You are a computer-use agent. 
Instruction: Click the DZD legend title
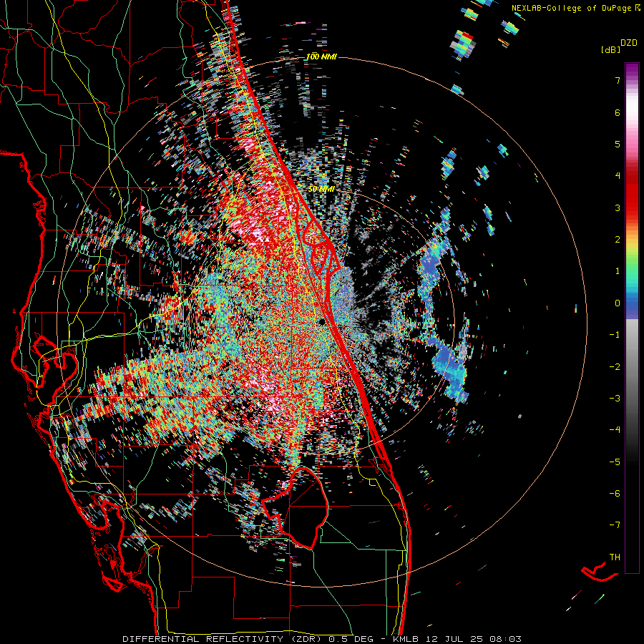pos(629,43)
